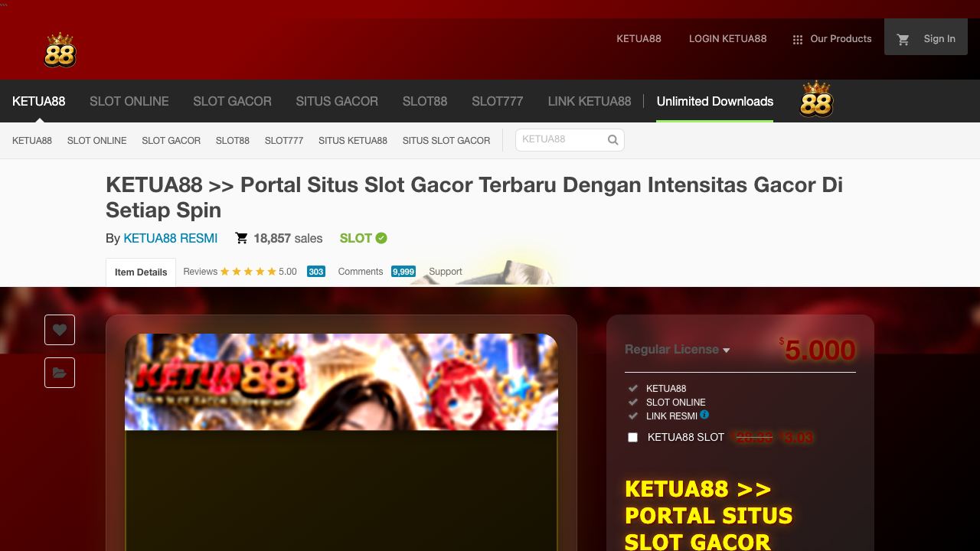Click the Reviews five-star rating
Viewport: 980px width, 551px height.
[248, 272]
